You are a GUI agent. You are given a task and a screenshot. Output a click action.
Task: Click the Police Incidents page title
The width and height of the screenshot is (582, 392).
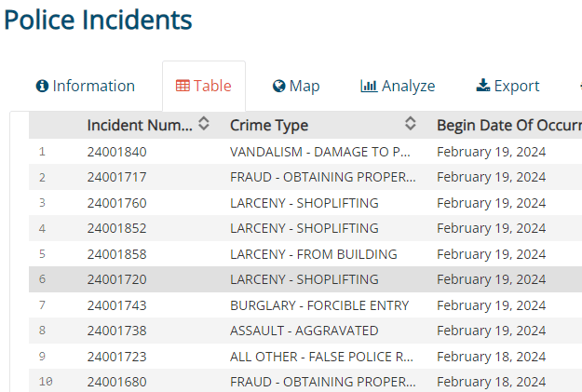98,19
